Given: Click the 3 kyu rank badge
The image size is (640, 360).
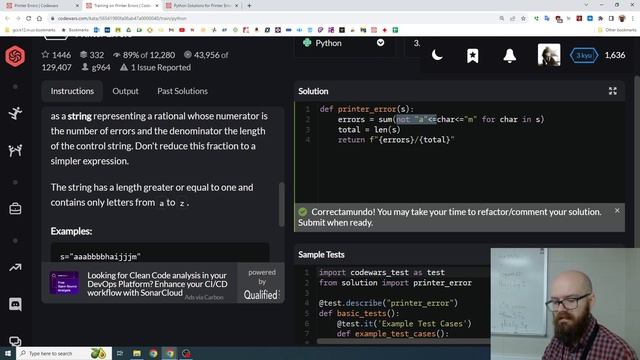Looking at the screenshot, I should (x=584, y=56).
